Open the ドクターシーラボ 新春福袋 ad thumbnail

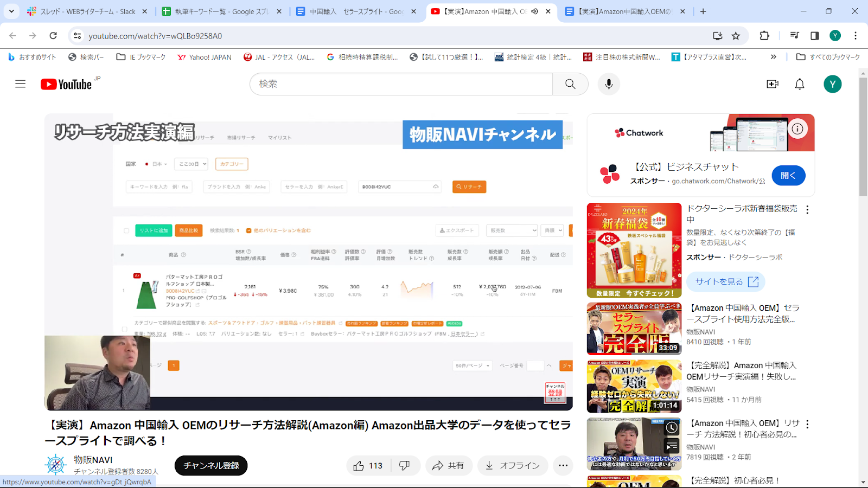[x=634, y=250]
